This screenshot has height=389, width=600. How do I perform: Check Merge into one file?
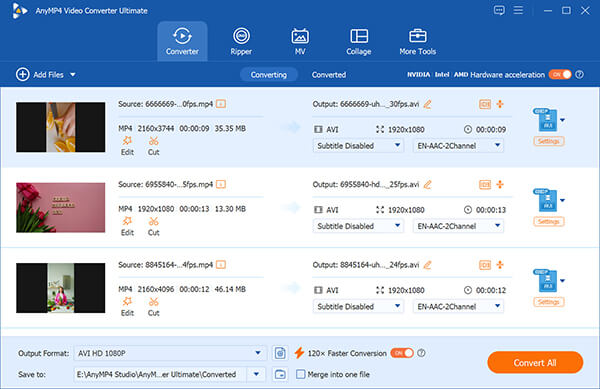point(301,374)
